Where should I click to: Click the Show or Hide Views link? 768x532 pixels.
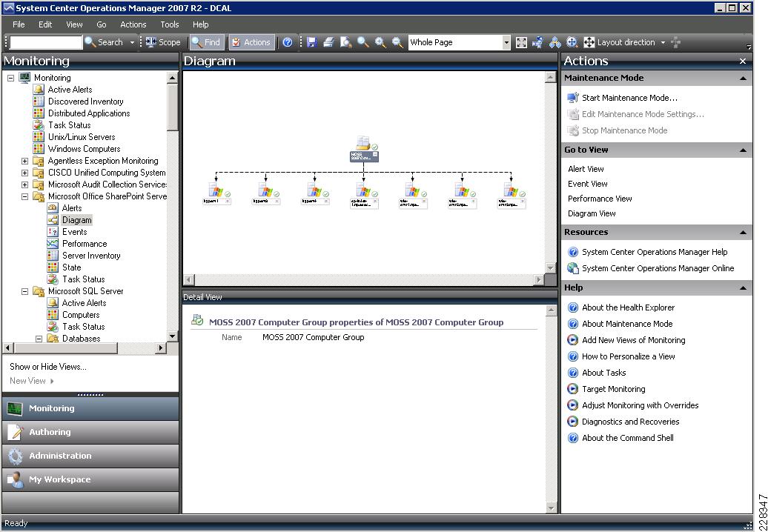click(x=48, y=367)
